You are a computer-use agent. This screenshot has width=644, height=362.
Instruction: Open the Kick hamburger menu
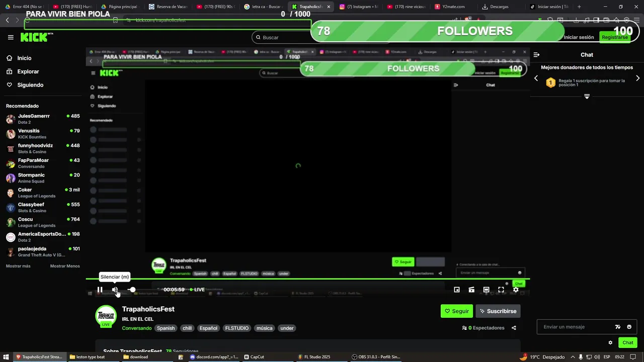click(11, 37)
